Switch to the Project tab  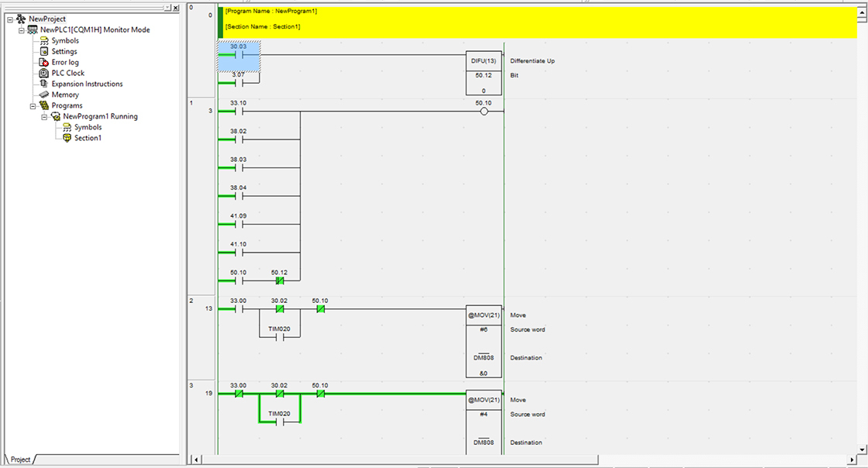[x=19, y=459]
